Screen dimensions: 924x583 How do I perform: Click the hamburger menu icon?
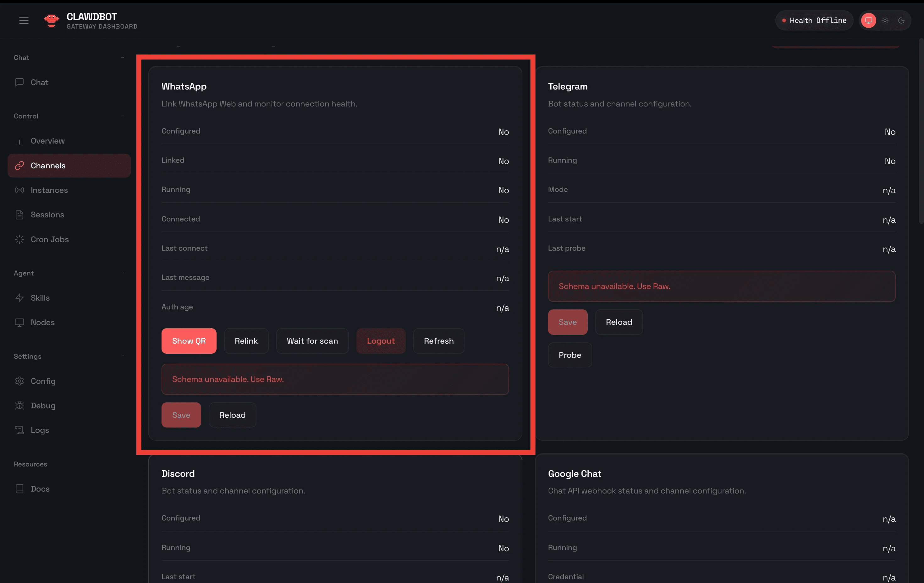click(x=24, y=20)
